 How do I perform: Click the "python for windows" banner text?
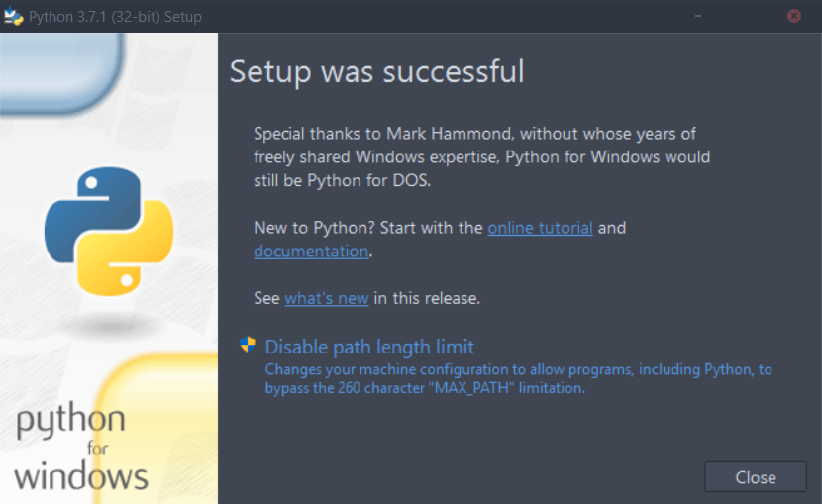click(79, 448)
